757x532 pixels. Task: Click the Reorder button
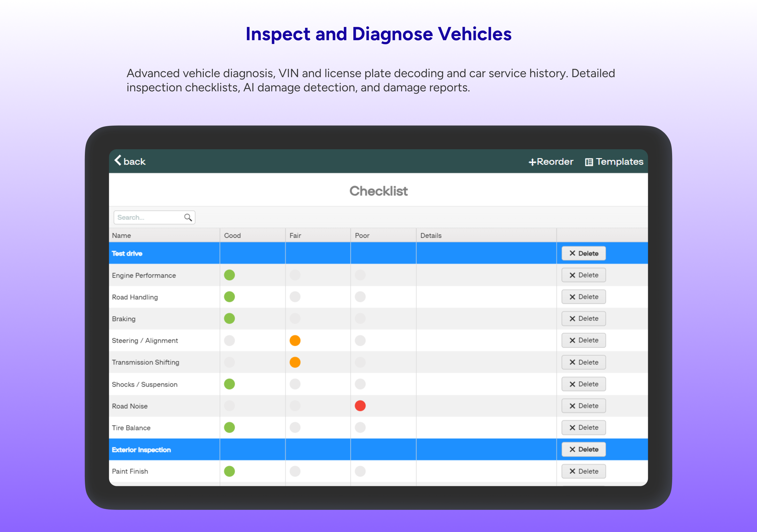point(551,161)
